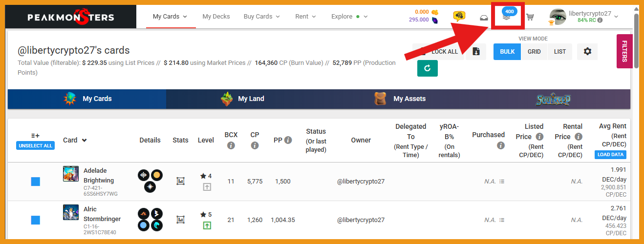The image size is (644, 244).
Task: Click the Purchased column info icon
Action: 501,145
